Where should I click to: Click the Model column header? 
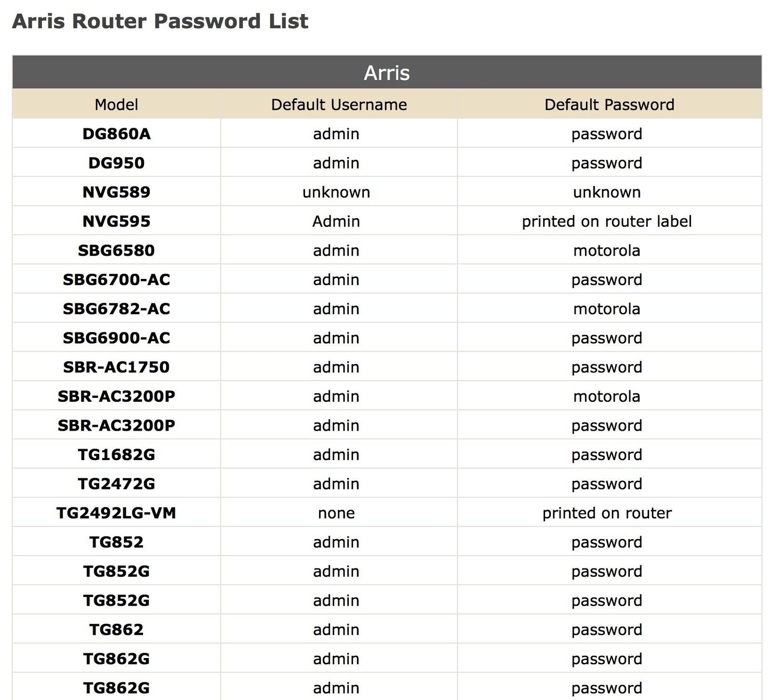tap(116, 105)
